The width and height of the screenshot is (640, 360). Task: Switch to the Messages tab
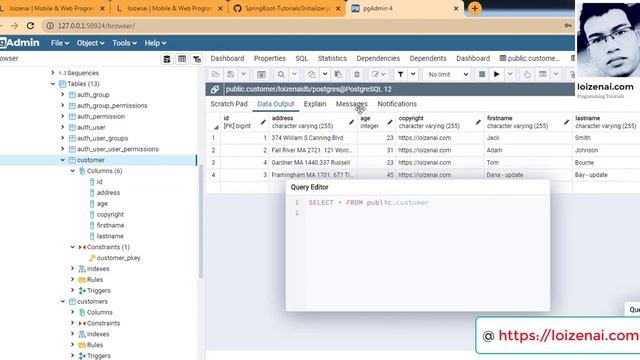(x=351, y=104)
